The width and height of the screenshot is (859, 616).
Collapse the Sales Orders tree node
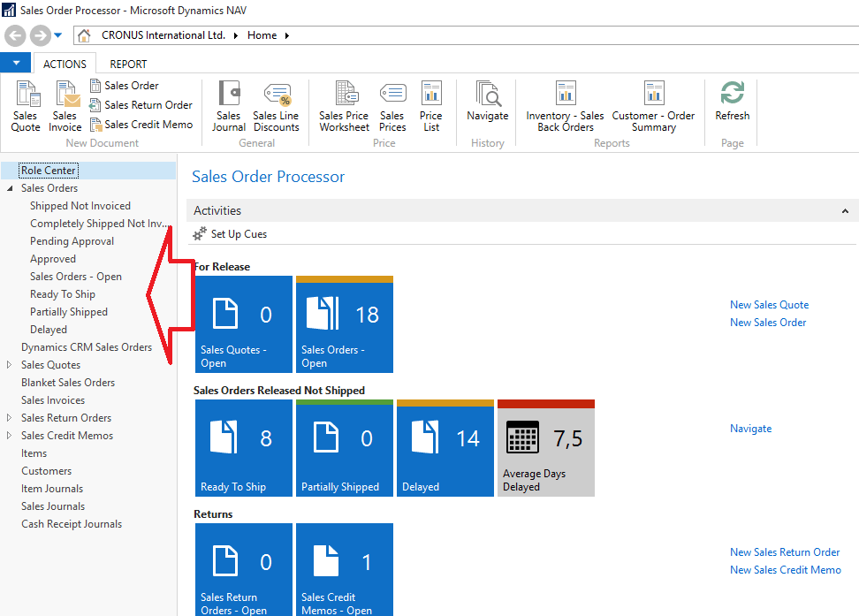[10, 188]
